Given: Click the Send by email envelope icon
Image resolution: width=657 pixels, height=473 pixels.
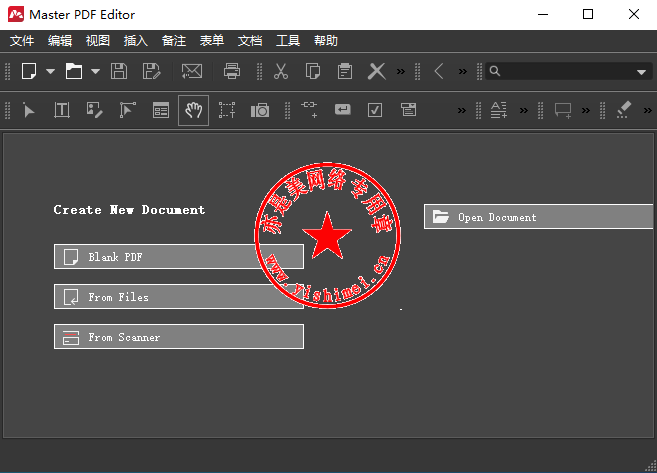Looking at the screenshot, I should coord(192,71).
